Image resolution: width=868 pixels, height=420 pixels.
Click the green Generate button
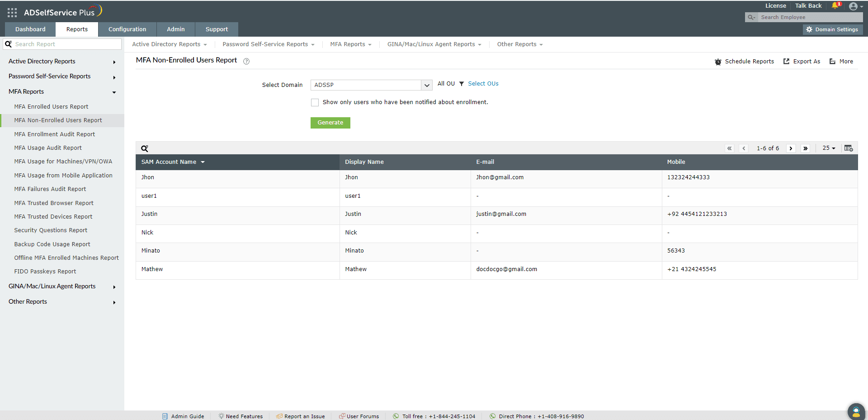[330, 123]
